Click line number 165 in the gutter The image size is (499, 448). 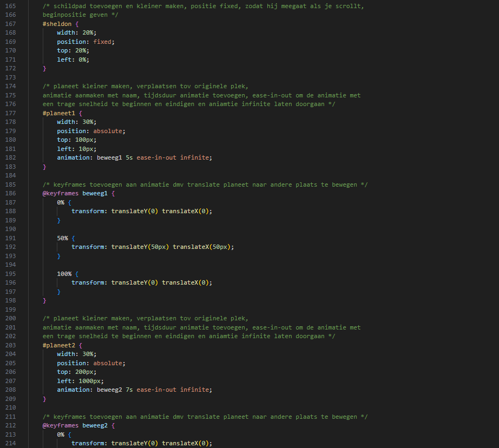point(10,6)
